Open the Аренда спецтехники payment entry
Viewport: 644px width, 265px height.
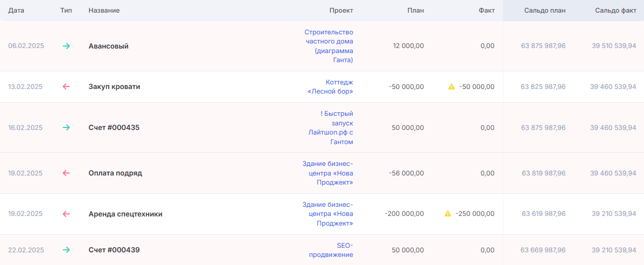click(x=125, y=214)
